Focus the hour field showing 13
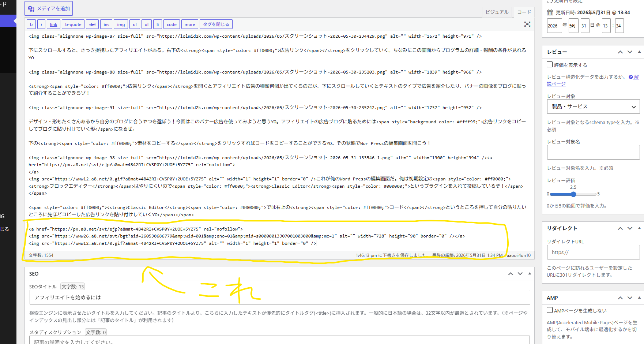Image resolution: width=644 pixels, height=344 pixels. [x=606, y=26]
